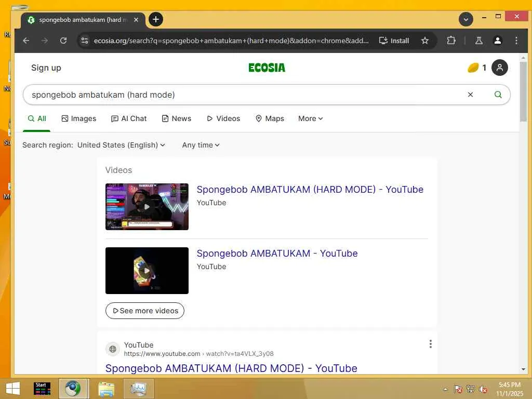532x399 pixels.
Task: Open Spongebob AMBATUKAM - YouTube video link
Action: click(277, 254)
